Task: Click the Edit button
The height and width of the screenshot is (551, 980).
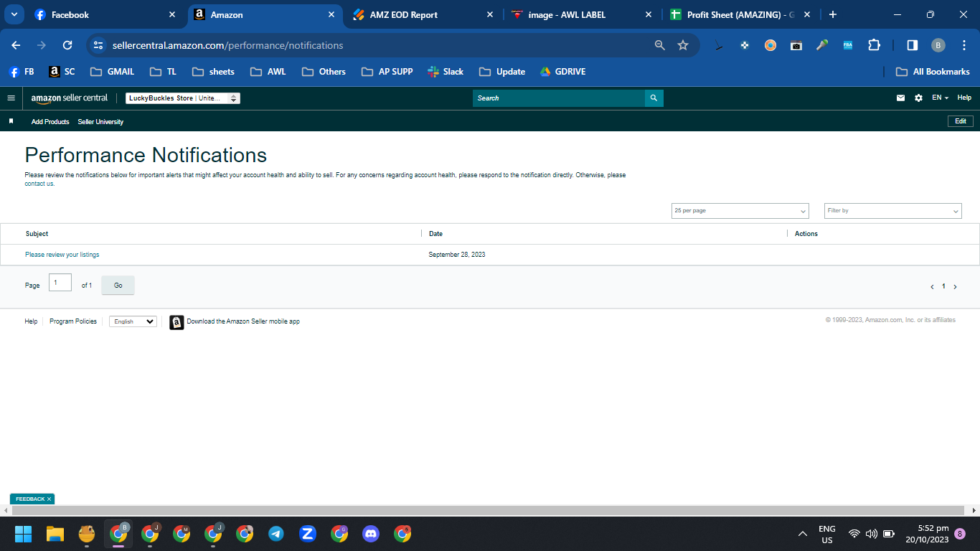Action: tap(961, 121)
